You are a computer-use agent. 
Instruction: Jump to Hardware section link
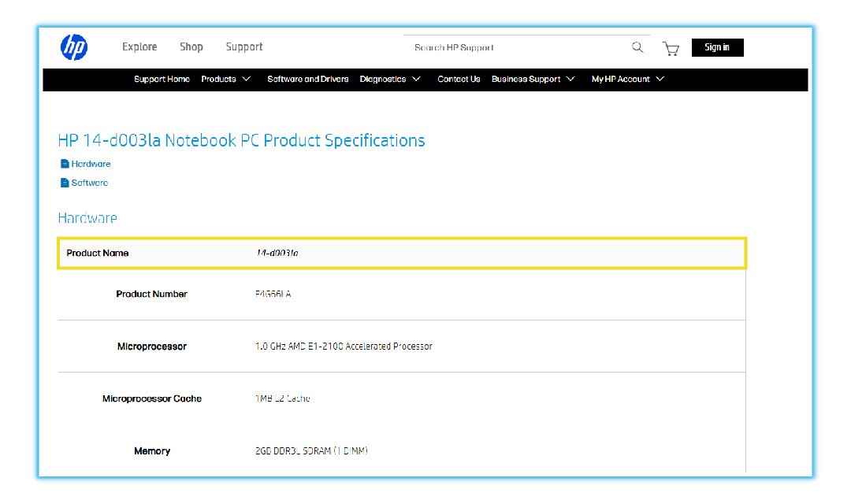pos(91,164)
